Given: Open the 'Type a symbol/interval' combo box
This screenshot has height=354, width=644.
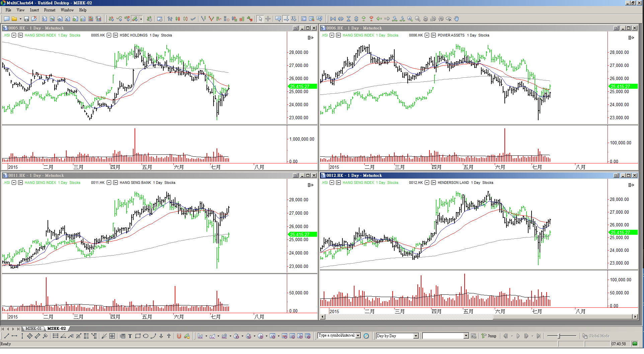Looking at the screenshot, I should point(358,336).
